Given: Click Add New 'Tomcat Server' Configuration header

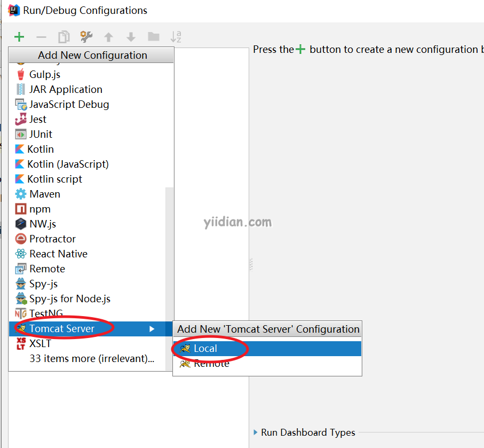Looking at the screenshot, I should [267, 329].
